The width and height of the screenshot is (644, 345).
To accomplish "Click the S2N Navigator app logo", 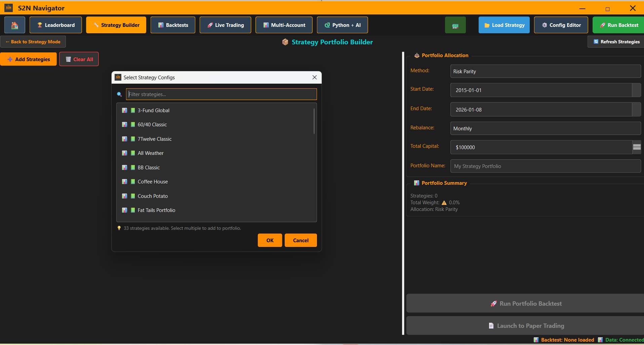I will [9, 8].
